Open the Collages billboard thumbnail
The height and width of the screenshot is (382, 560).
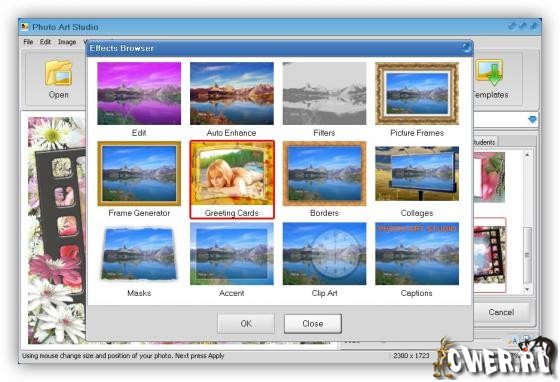pos(417,174)
